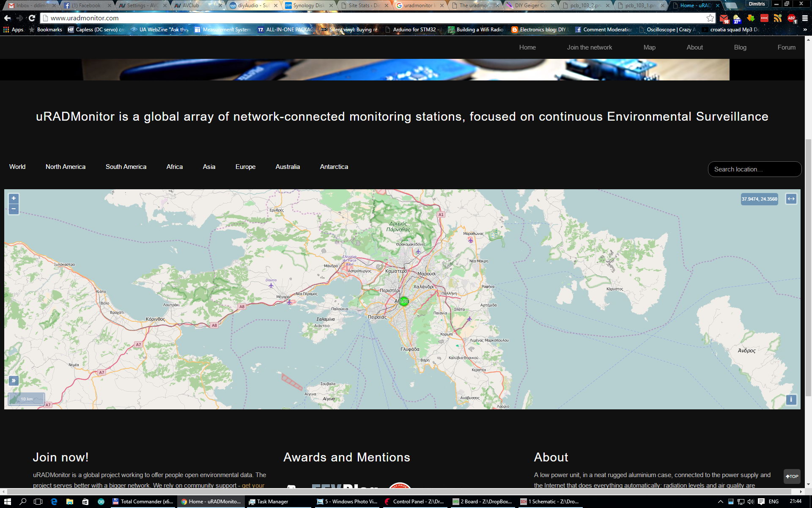Screen dimensions: 812x508
Task: Open the Adblock Plus extension
Action: [x=792, y=18]
